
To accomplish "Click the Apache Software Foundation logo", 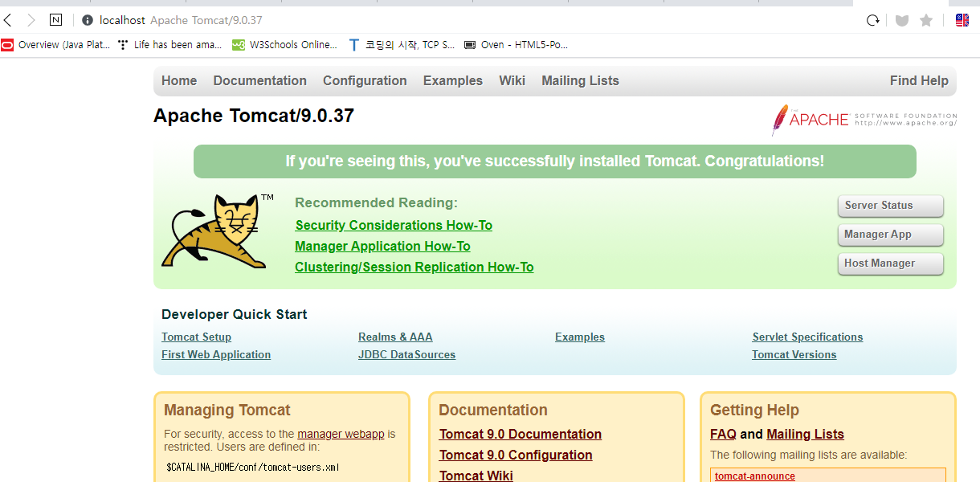I will [x=864, y=120].
